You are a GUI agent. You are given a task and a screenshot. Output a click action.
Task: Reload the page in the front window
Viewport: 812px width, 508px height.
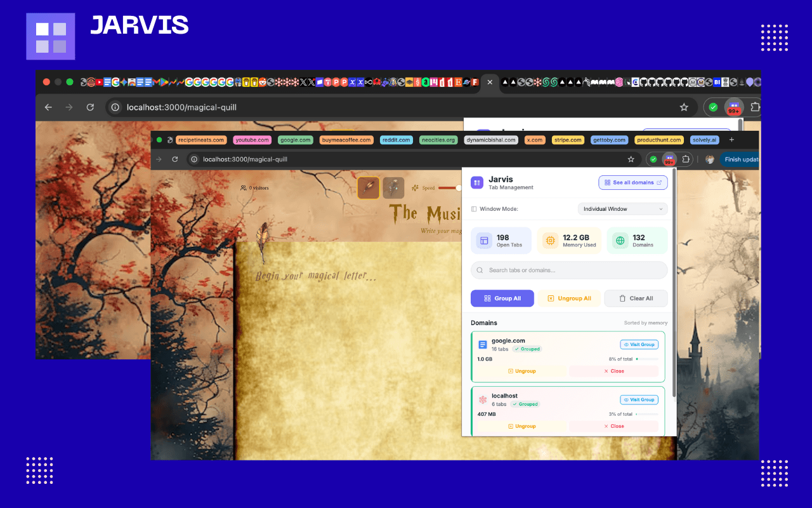[x=175, y=159]
